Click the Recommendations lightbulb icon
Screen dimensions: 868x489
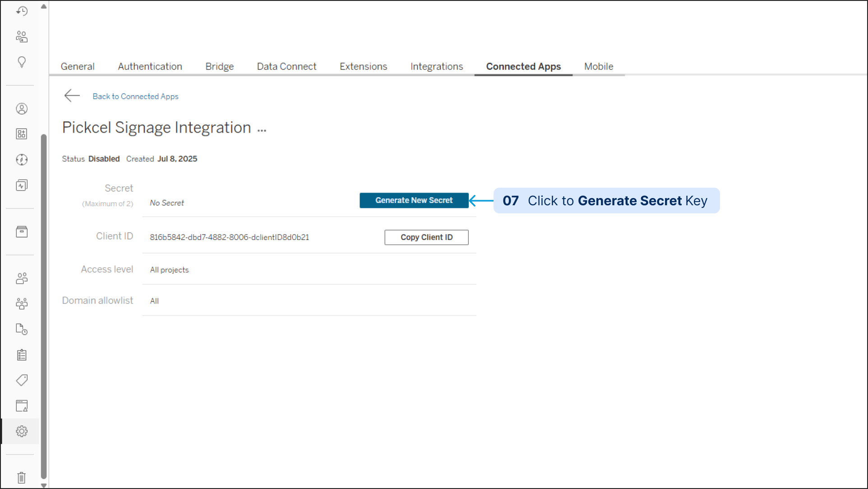coord(22,62)
